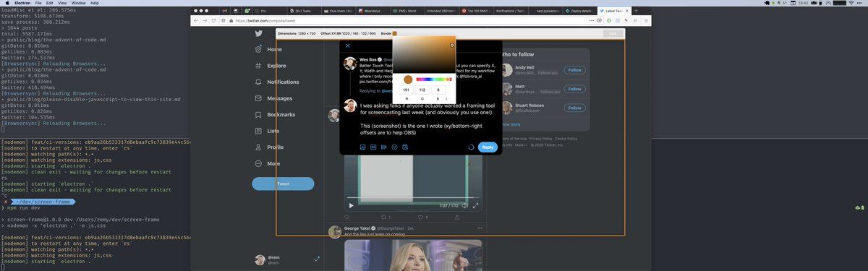Viewport: 868px width, 271px height.
Task: Open Bookmarks in Twitter sidebar
Action: (274, 115)
